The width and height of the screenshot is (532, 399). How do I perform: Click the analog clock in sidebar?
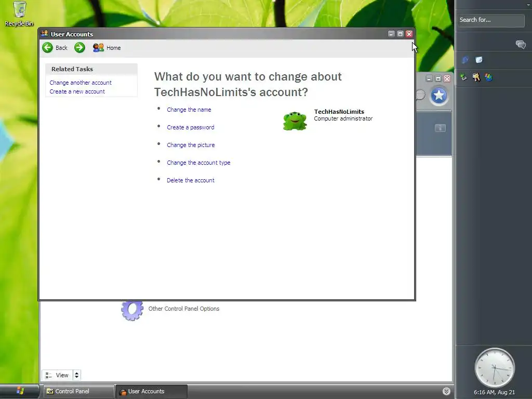tap(495, 368)
